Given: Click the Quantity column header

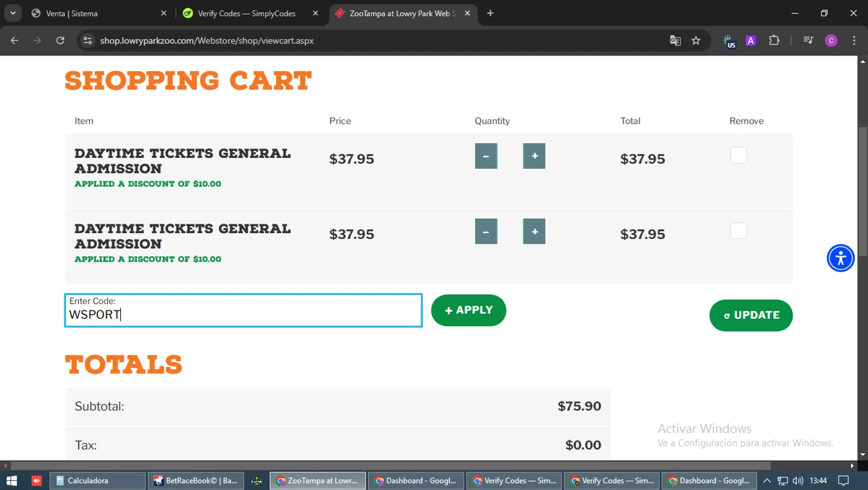Looking at the screenshot, I should [x=492, y=121].
